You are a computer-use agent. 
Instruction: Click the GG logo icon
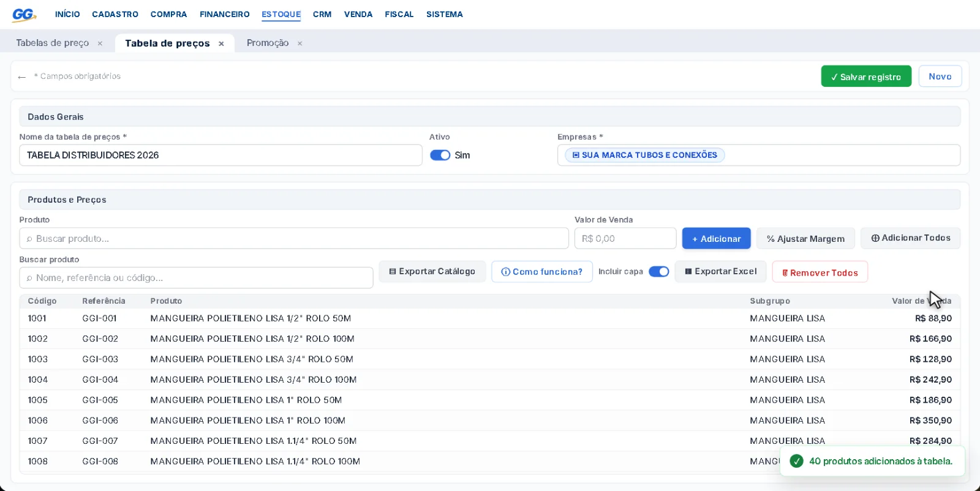point(24,15)
